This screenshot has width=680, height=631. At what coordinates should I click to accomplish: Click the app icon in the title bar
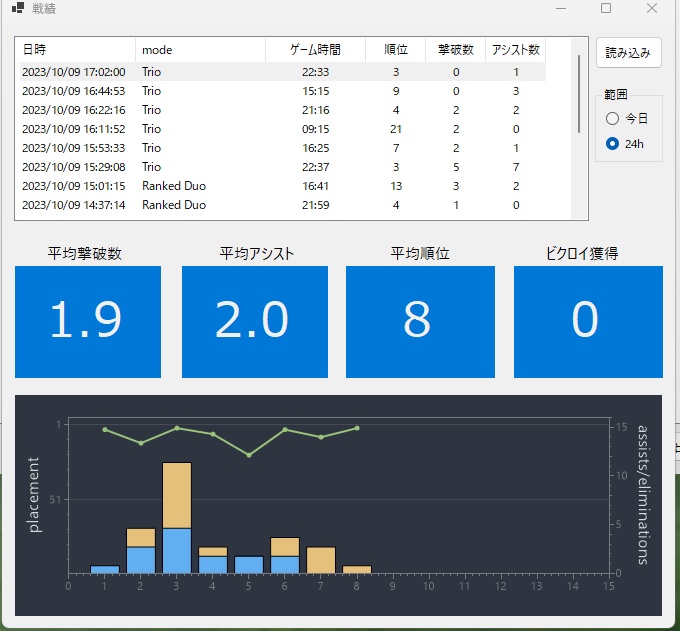(x=18, y=8)
